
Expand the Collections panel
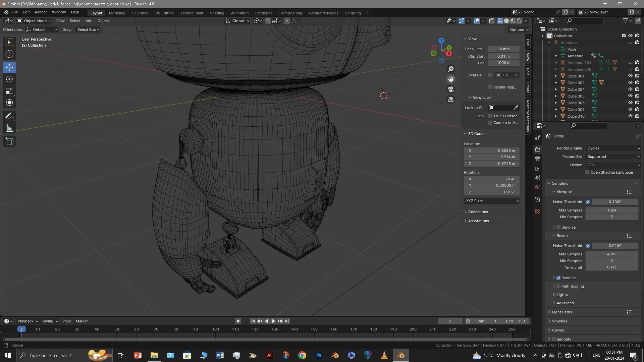(x=478, y=212)
